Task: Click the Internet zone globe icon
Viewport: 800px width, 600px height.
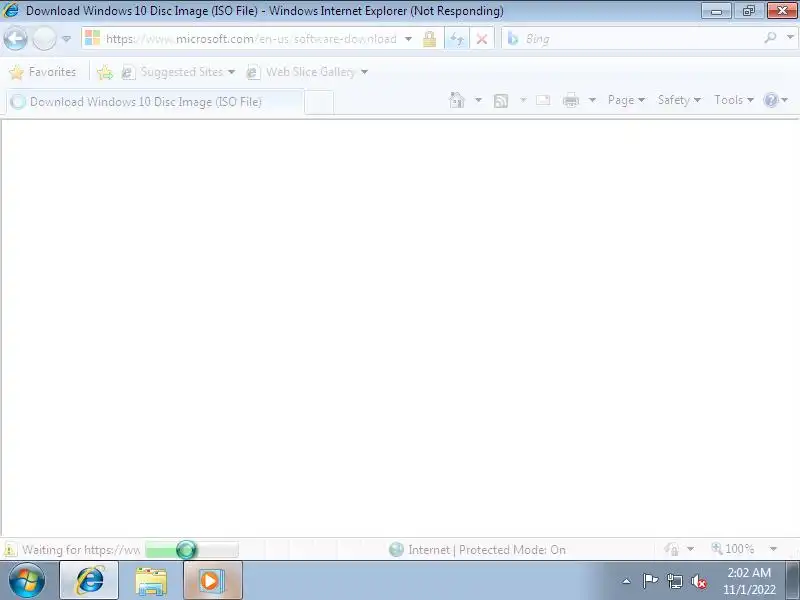Action: click(396, 549)
